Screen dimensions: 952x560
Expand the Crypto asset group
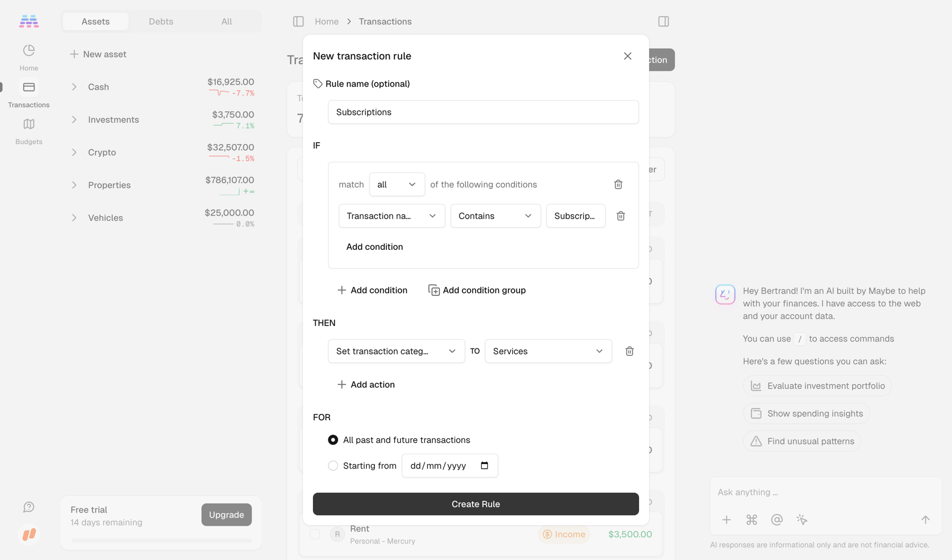[74, 152]
